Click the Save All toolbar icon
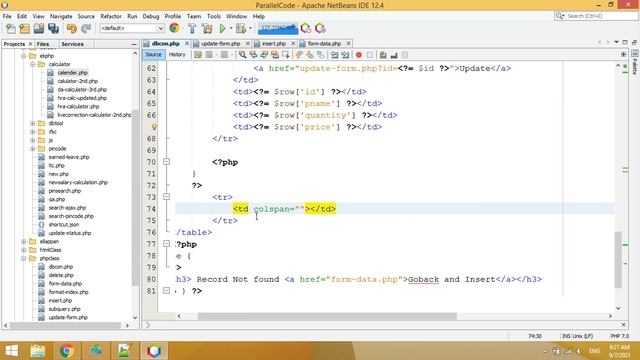 53,28
